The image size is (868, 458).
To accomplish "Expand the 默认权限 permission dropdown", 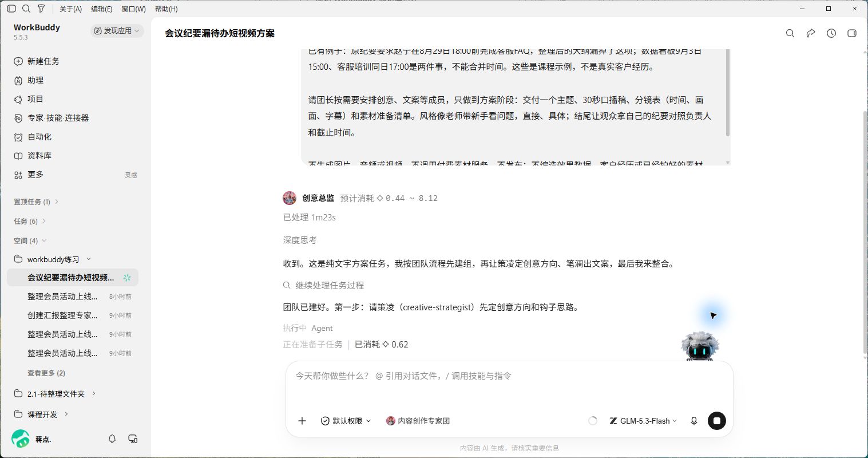I will click(346, 421).
